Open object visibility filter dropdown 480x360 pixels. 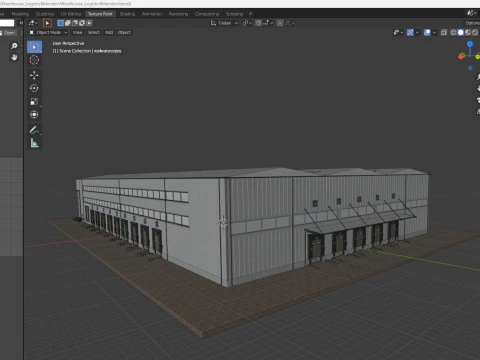coord(398,32)
